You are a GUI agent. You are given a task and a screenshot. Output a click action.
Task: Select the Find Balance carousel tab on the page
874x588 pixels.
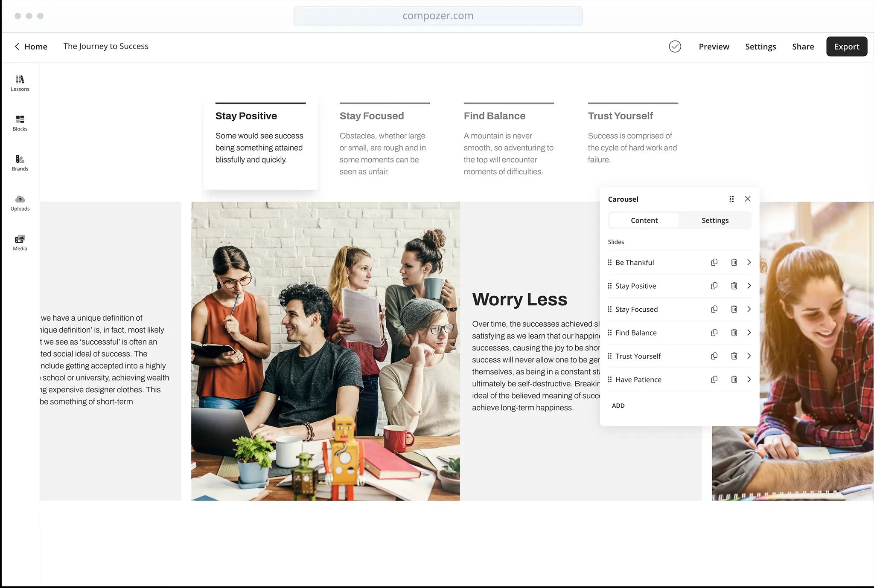click(494, 116)
